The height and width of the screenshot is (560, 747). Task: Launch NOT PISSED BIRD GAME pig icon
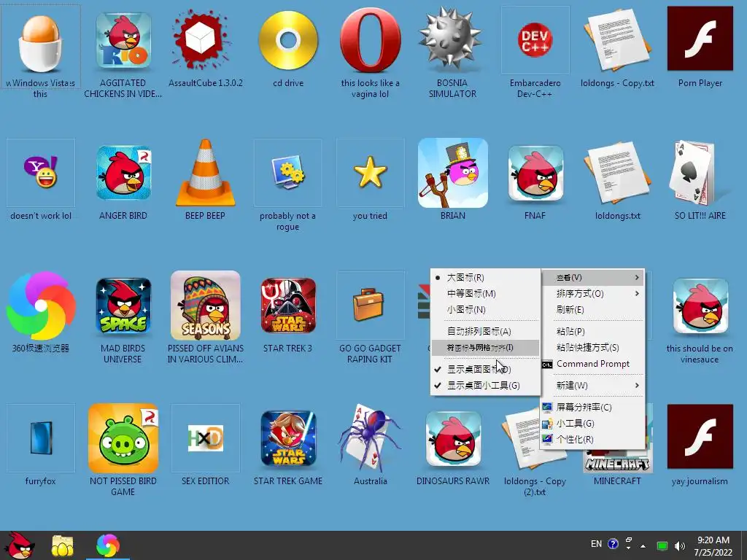(123, 438)
